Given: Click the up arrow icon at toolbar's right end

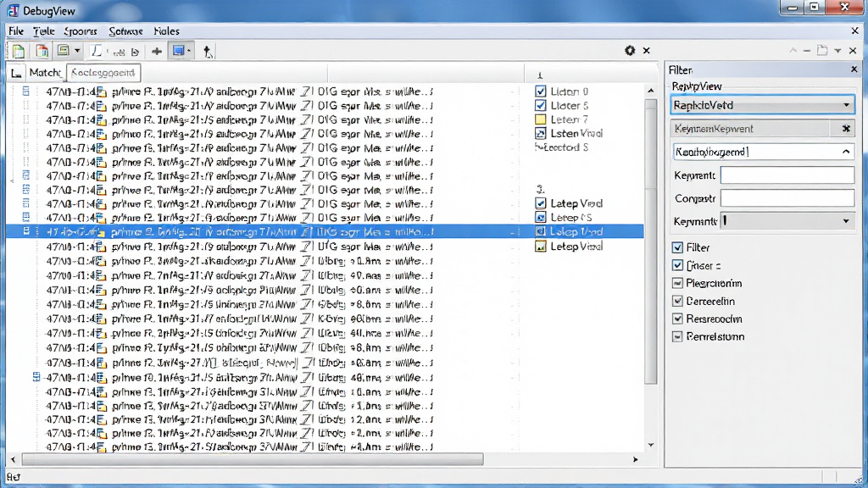Looking at the screenshot, I should (x=793, y=50).
